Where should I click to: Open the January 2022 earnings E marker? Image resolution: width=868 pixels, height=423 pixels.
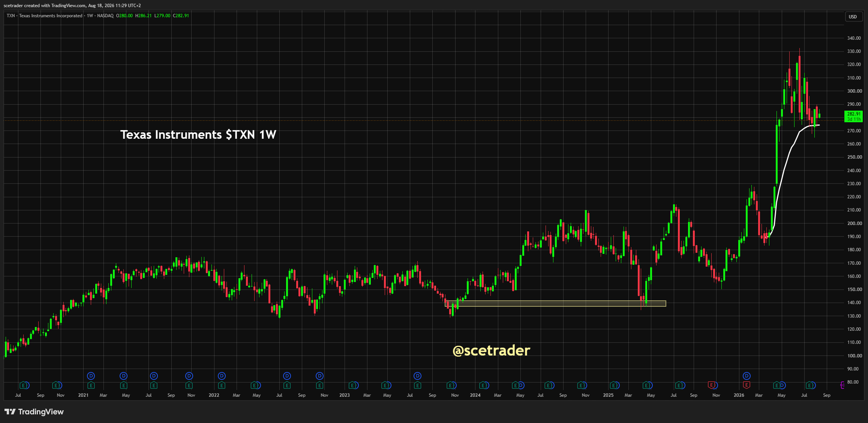[222, 385]
